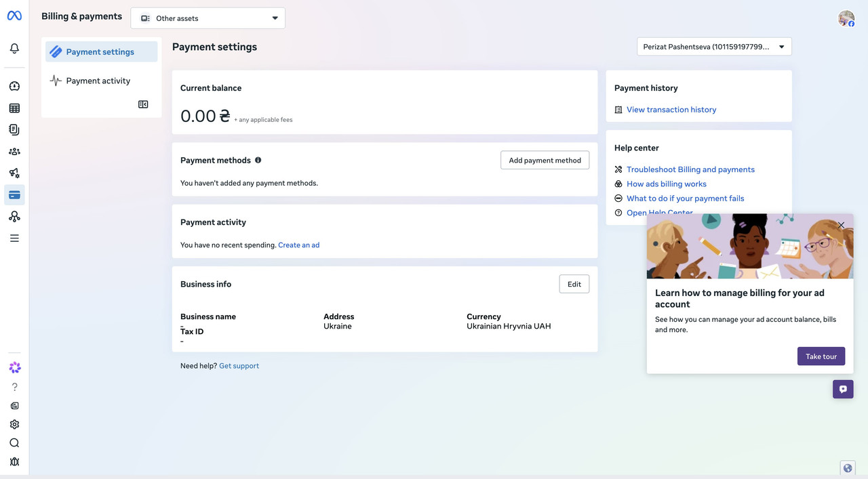The width and height of the screenshot is (868, 479).
Task: Open What to do if your payment fails
Action: (x=686, y=198)
